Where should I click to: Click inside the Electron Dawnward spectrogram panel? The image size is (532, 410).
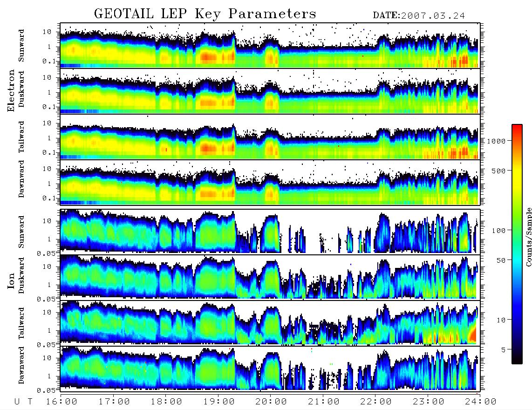pyautogui.click(x=270, y=183)
